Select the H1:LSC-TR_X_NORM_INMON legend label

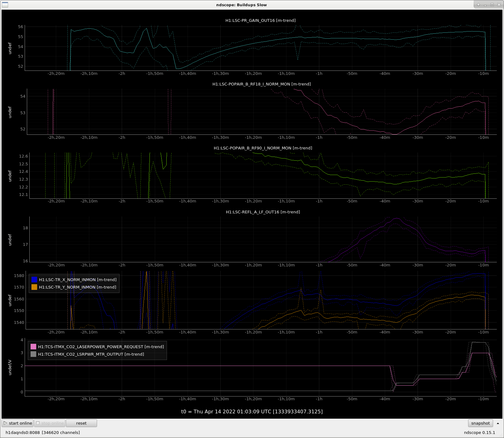pos(78,280)
